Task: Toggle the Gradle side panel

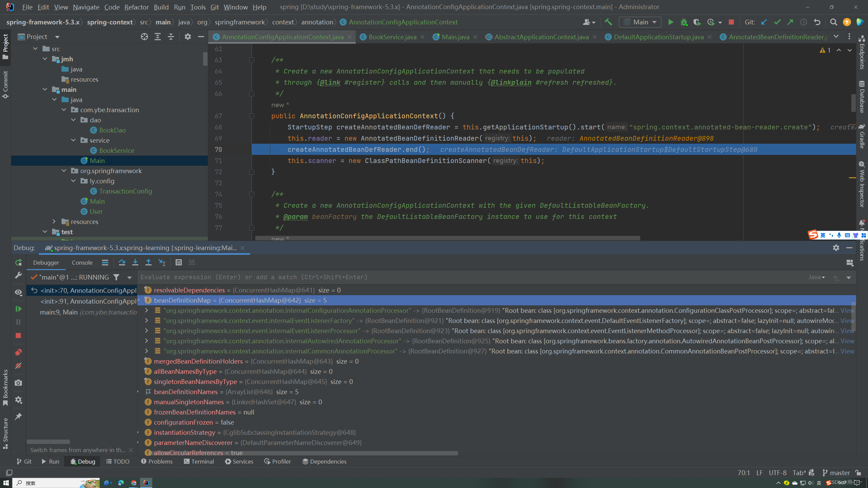Action: (862, 136)
